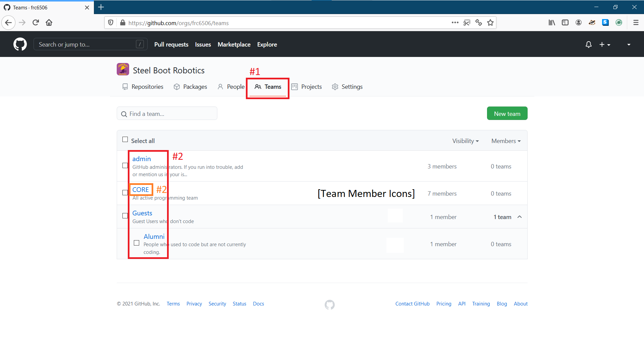Open the Firefox account icon
This screenshot has height=345, width=644.
(x=579, y=23)
